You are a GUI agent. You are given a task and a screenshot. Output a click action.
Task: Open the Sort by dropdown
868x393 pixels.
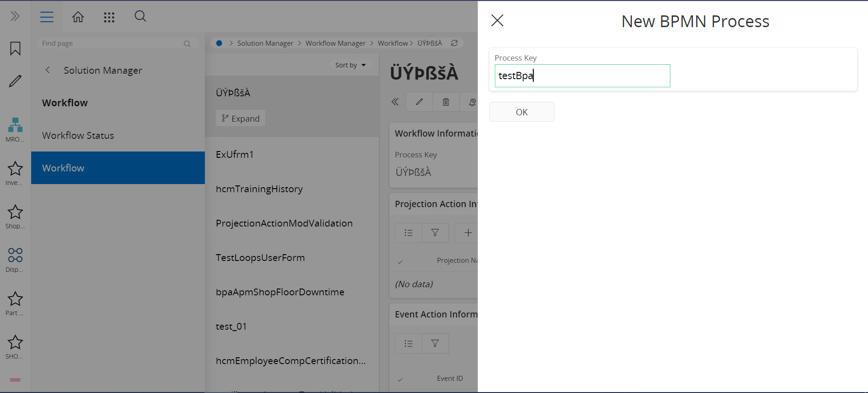[x=351, y=65]
